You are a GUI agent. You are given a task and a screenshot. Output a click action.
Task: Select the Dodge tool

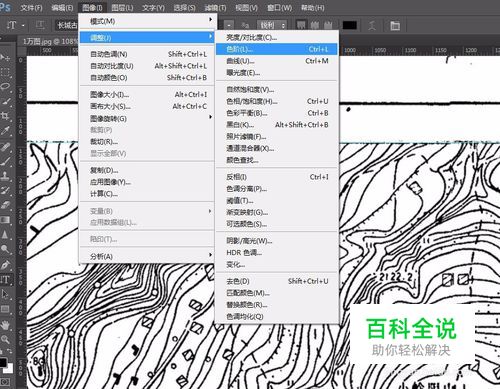pos(5,249)
